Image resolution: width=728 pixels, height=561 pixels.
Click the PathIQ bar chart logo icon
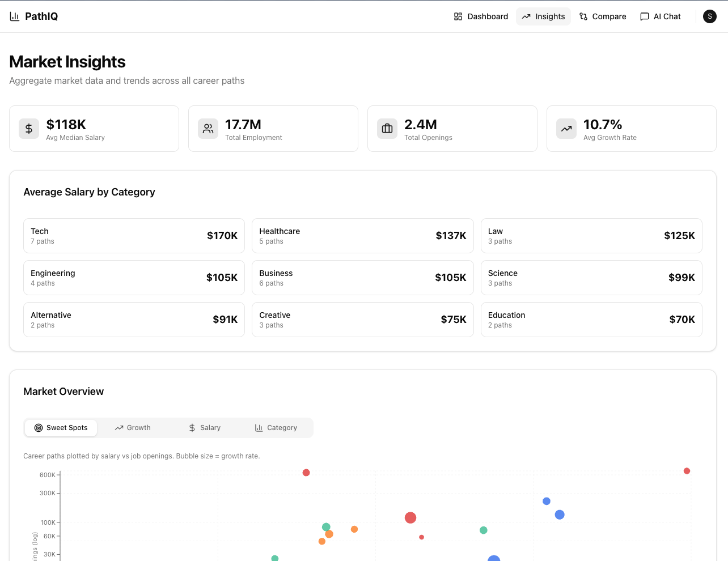[x=15, y=16]
